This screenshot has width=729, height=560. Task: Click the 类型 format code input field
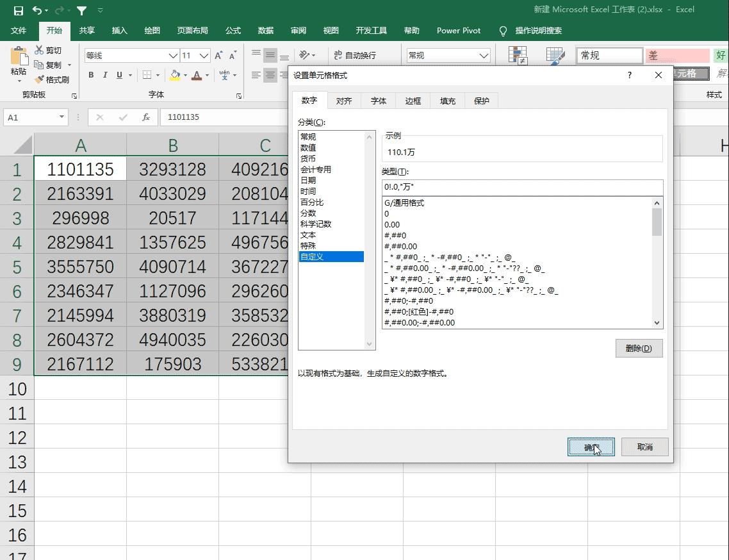click(x=522, y=187)
